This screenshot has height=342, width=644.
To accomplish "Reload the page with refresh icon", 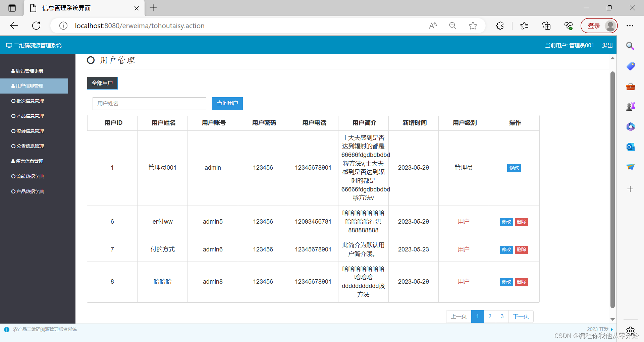I will point(36,26).
